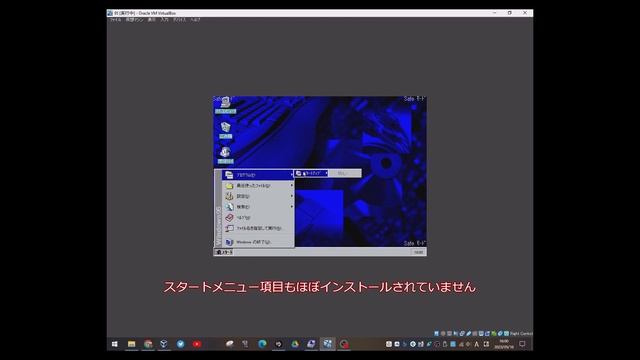The width and height of the screenshot is (640, 360).
Task: Expand the 検索 submenu arrow
Action: [291, 207]
